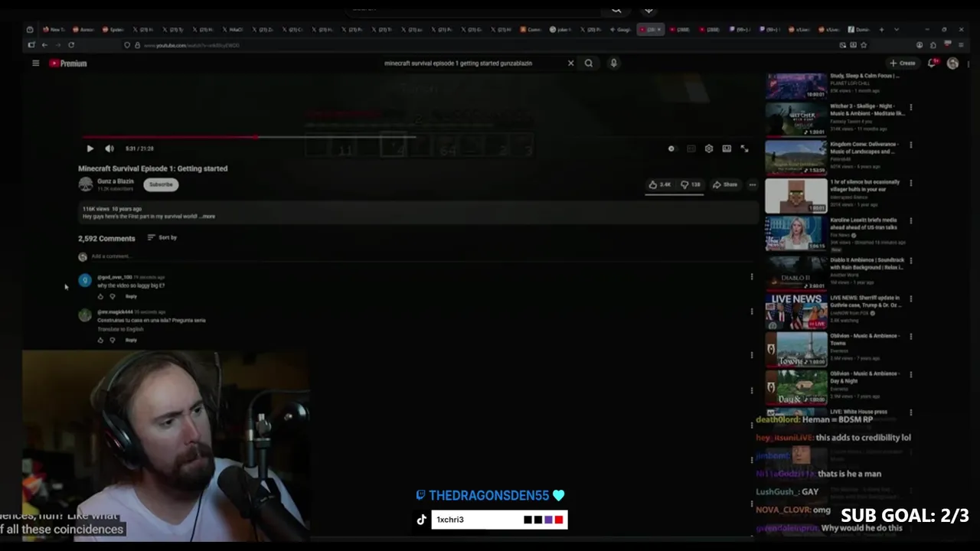Open the Gunz a Blazin channel avatar
The height and width of the screenshot is (551, 980).
click(x=86, y=184)
